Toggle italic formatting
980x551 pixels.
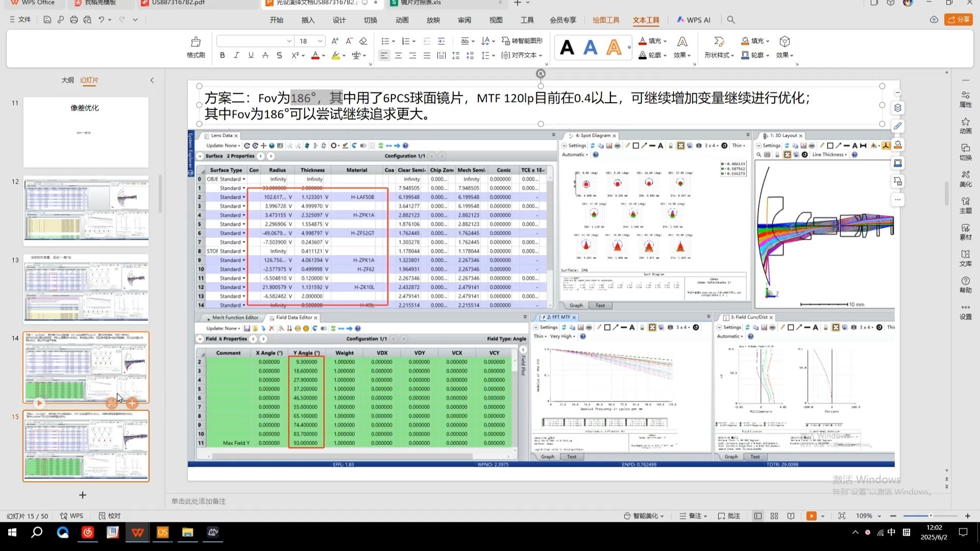[236, 55]
